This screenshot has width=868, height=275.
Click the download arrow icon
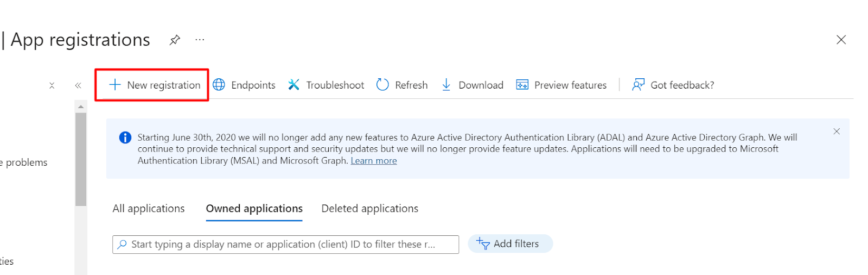pyautogui.click(x=446, y=85)
